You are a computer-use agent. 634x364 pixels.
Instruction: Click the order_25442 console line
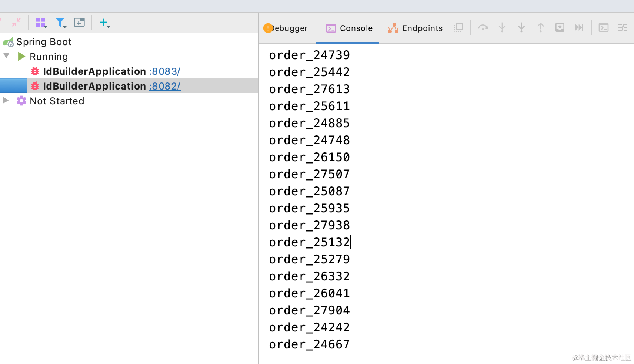pos(309,72)
